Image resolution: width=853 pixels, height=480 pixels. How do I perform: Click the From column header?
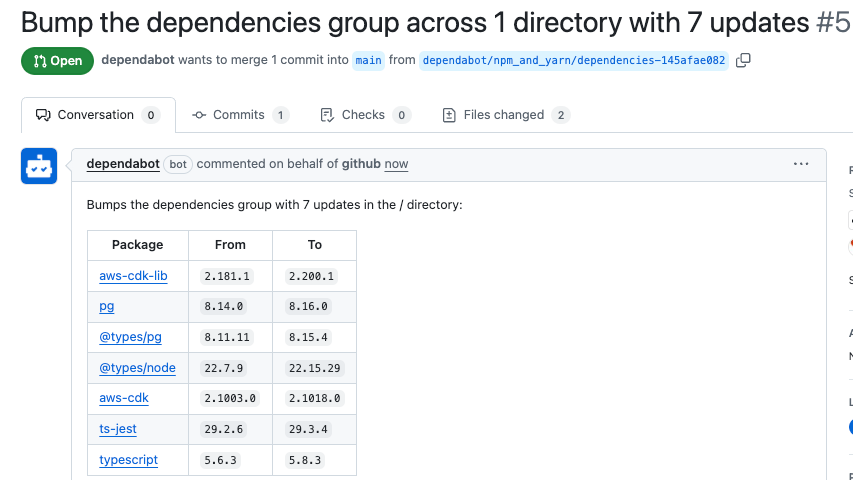230,245
